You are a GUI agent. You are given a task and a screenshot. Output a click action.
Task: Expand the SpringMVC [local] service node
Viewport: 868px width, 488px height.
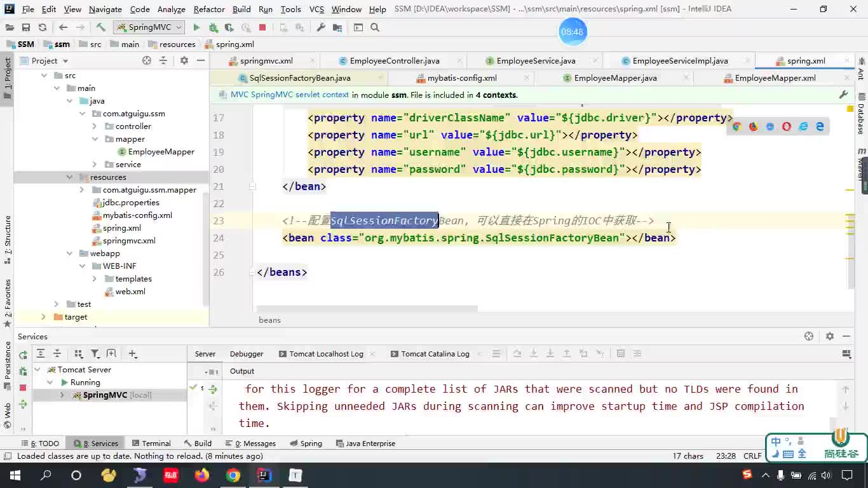click(62, 395)
